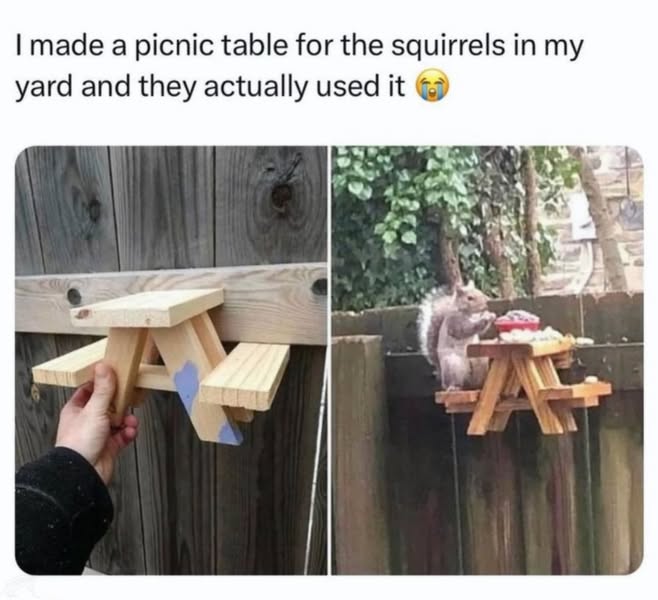658x600 pixels.
Task: Click the dark knot hole in the fence board
Action: tap(281, 193)
